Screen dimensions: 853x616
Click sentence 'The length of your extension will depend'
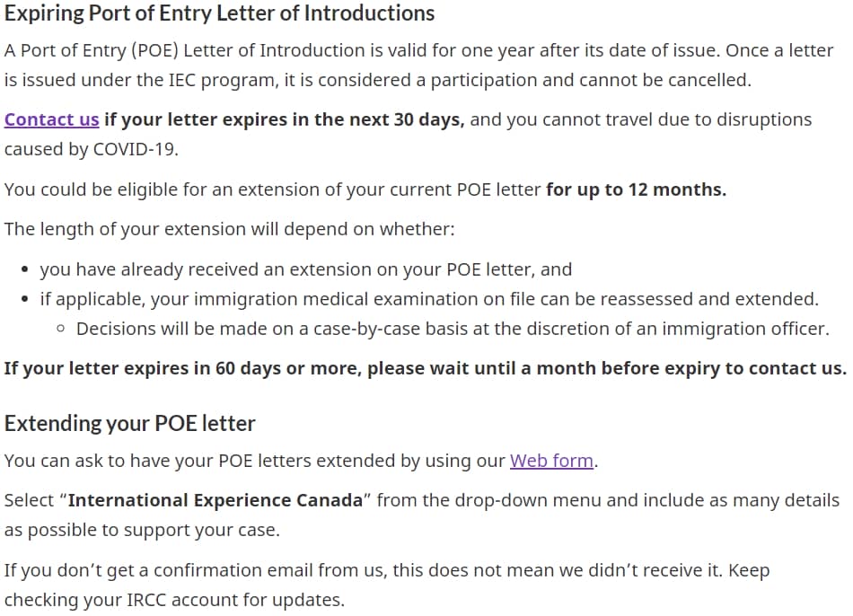(229, 229)
